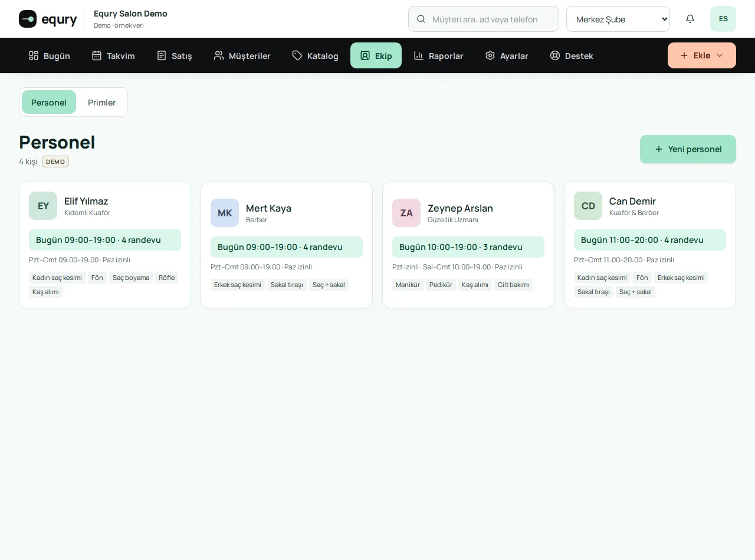The height and width of the screenshot is (560, 755).
Task: Open Bugün dashboard icon in navbar
Action: click(x=34, y=55)
